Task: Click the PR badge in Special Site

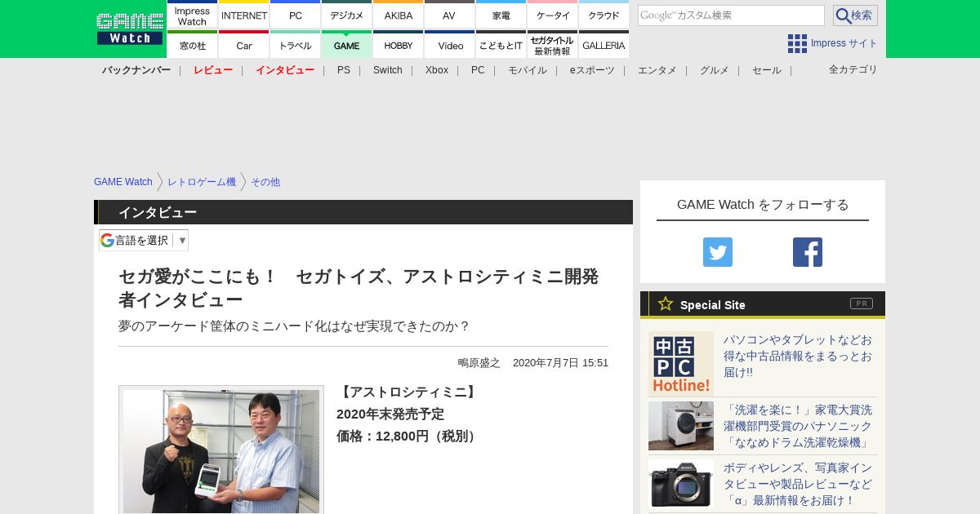Action: pyautogui.click(x=862, y=304)
